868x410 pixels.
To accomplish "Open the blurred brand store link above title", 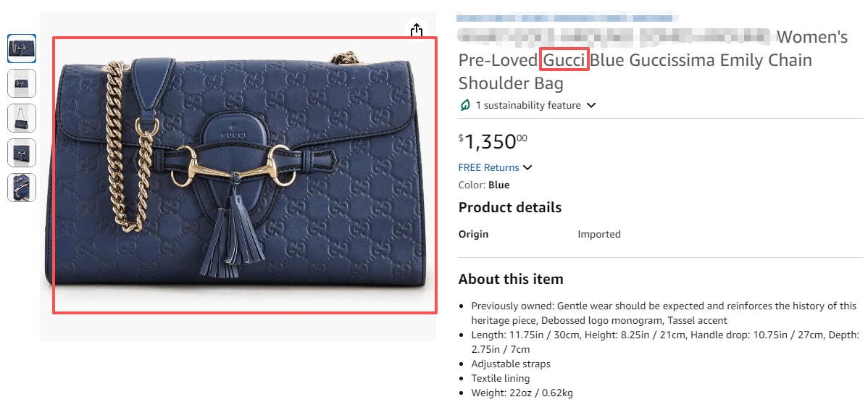I will click(x=564, y=17).
